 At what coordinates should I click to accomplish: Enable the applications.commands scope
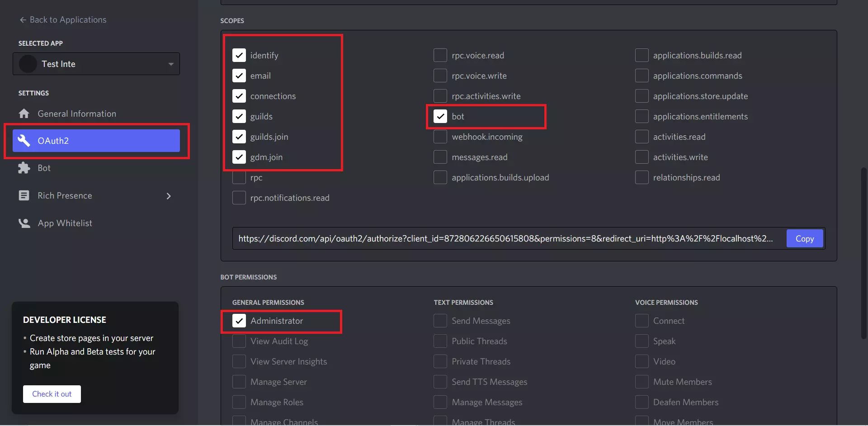642,76
